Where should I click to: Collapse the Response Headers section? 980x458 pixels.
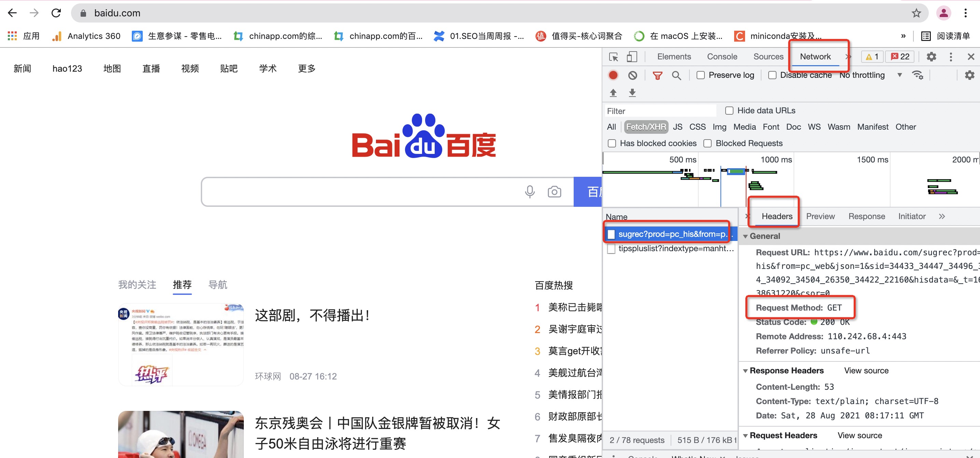click(745, 371)
